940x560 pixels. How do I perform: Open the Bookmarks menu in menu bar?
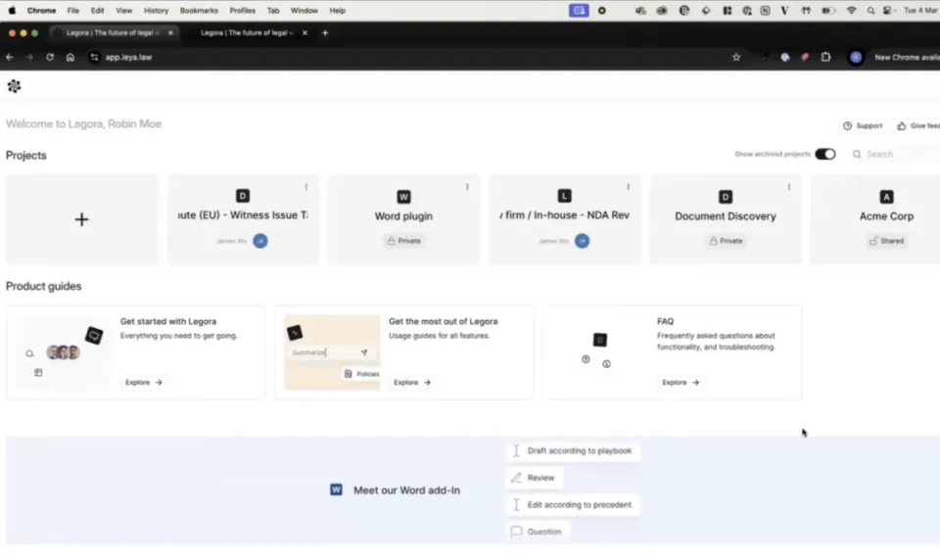tap(199, 10)
